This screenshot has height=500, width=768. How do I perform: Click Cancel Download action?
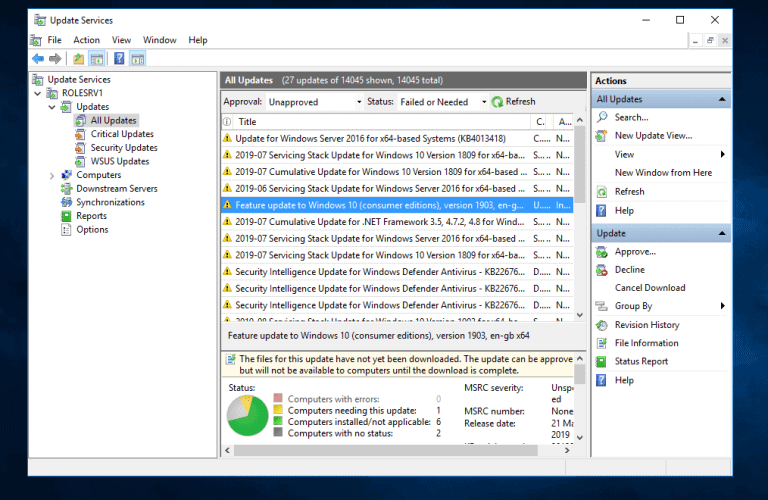[650, 288]
